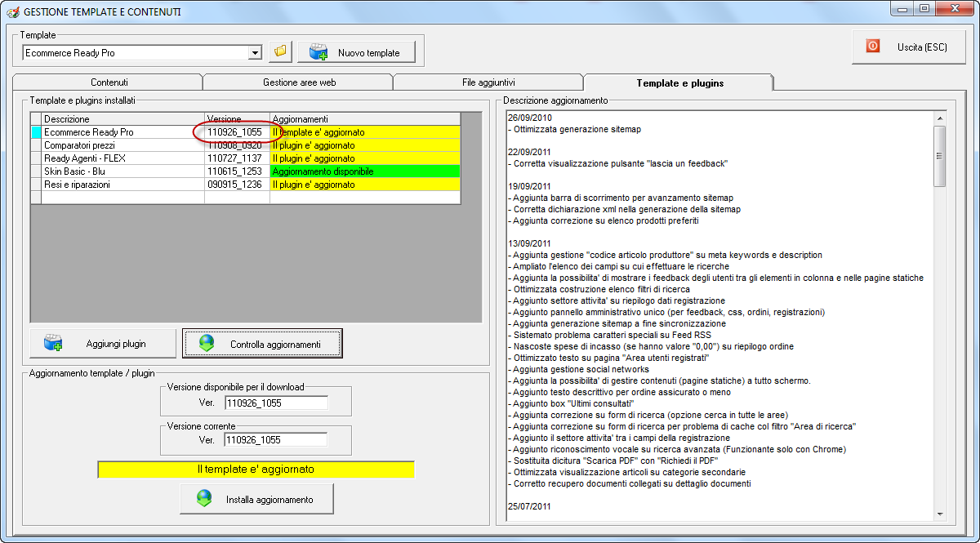Image resolution: width=980 pixels, height=543 pixels.
Task: Click the Nuovo template button
Action: pyautogui.click(x=356, y=52)
